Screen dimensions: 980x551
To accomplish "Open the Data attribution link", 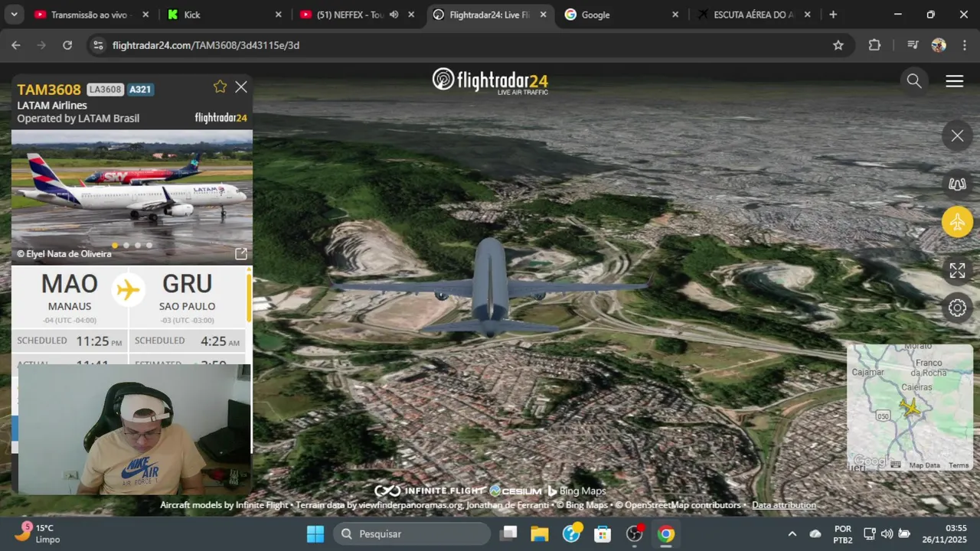I will [x=784, y=505].
